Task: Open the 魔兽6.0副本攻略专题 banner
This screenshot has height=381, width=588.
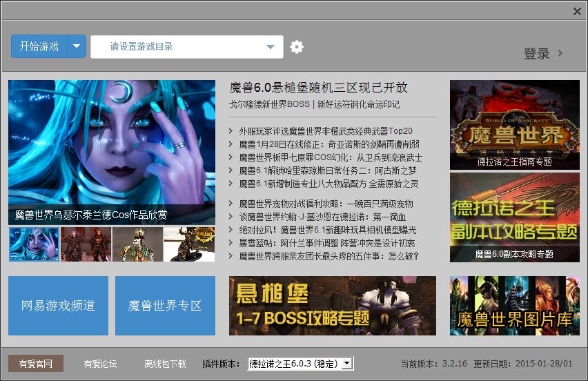Action: 515,217
